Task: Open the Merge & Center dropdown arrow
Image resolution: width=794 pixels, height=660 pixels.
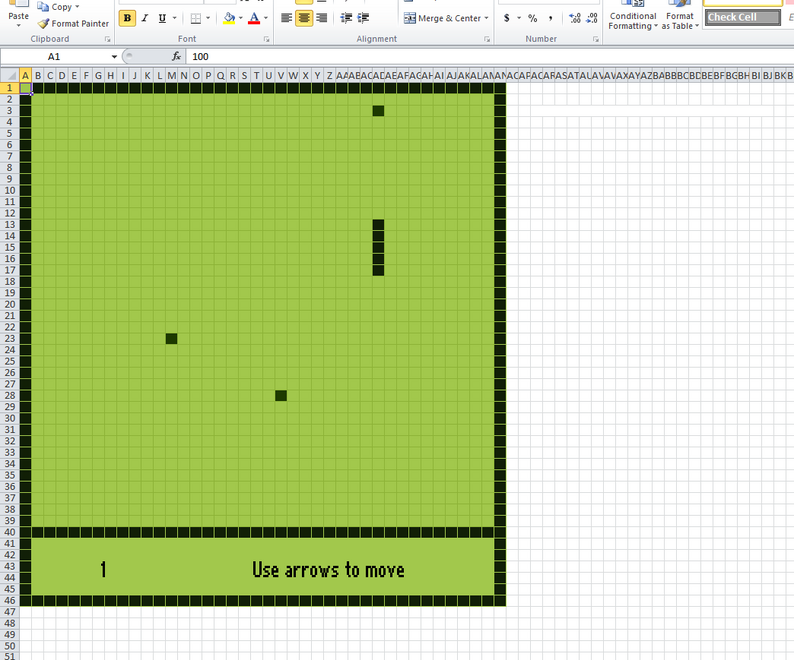Action: click(x=487, y=18)
